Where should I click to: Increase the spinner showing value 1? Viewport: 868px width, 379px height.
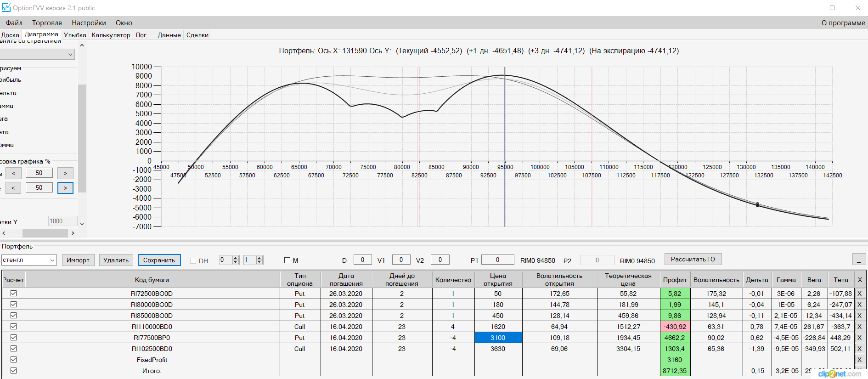click(259, 258)
